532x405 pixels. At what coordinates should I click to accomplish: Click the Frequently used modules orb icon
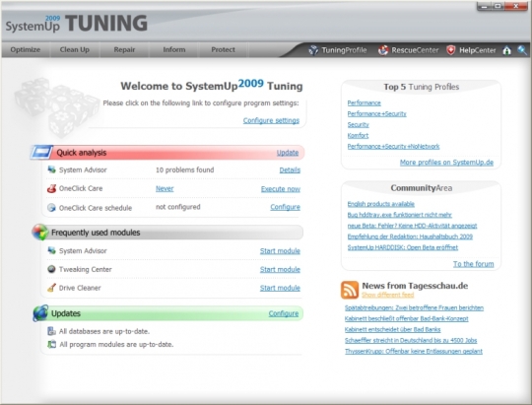[x=40, y=233]
